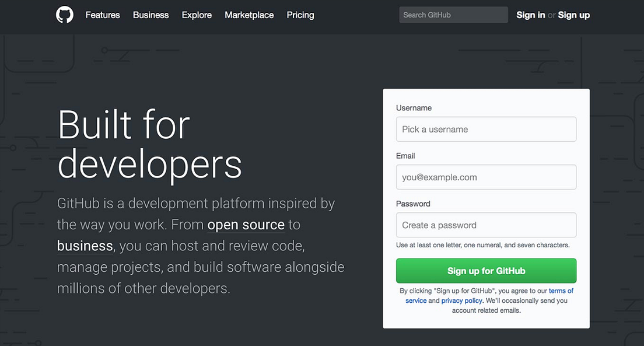Follow the open source link
Viewport: 644px width, 346px height.
tap(246, 224)
